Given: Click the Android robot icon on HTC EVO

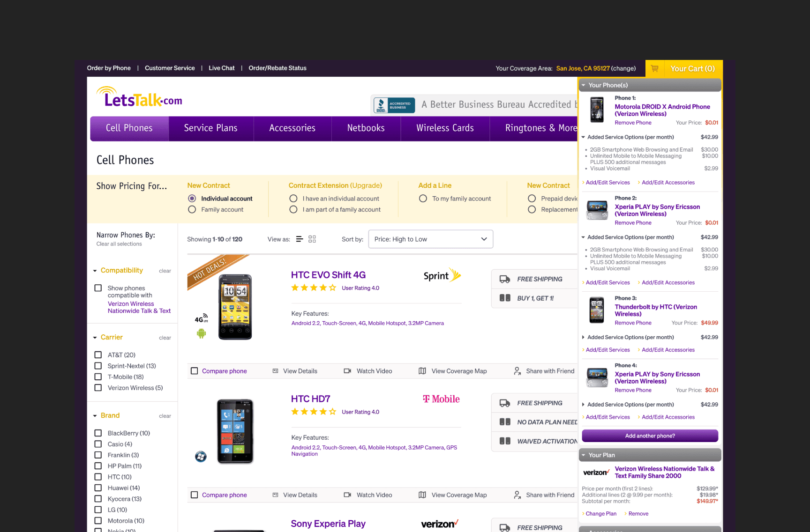Looking at the screenshot, I should click(201, 333).
